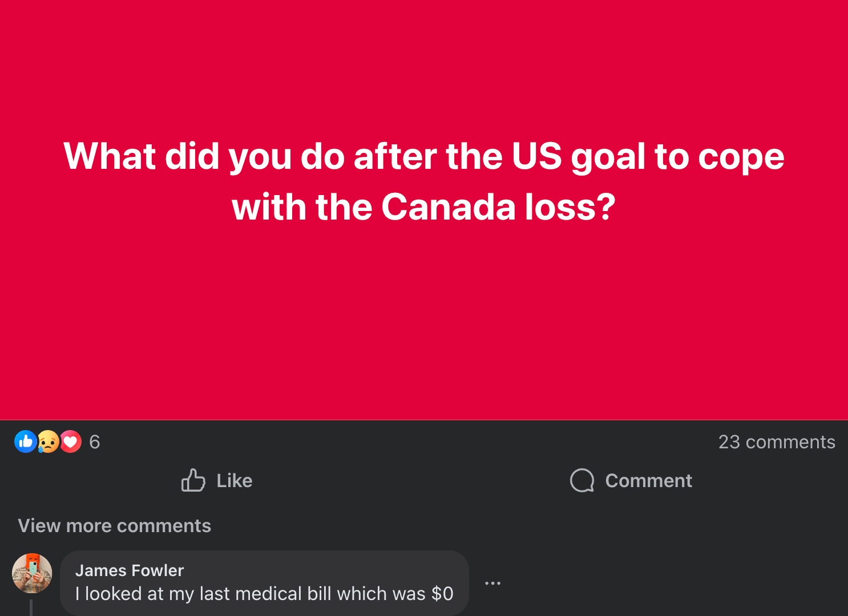Click the Love reaction in the summary row
The image size is (848, 616).
tap(70, 442)
